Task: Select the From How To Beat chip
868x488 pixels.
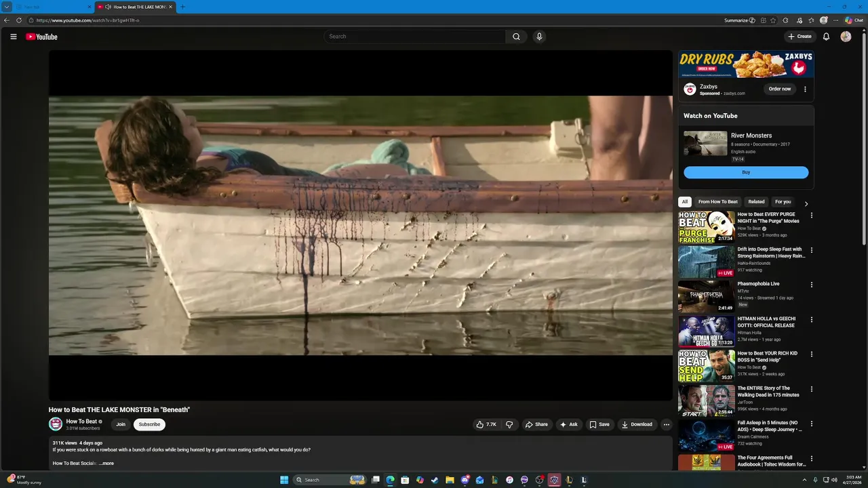Action: pyautogui.click(x=718, y=202)
